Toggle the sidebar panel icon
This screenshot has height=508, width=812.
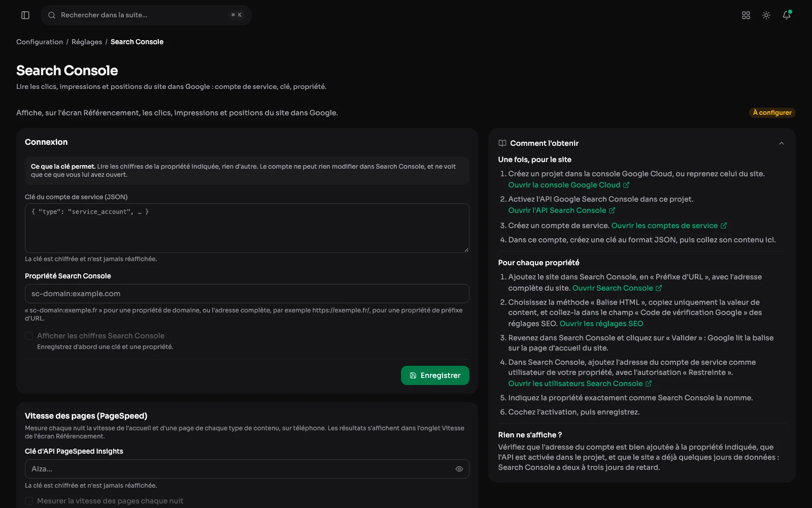[x=25, y=15]
